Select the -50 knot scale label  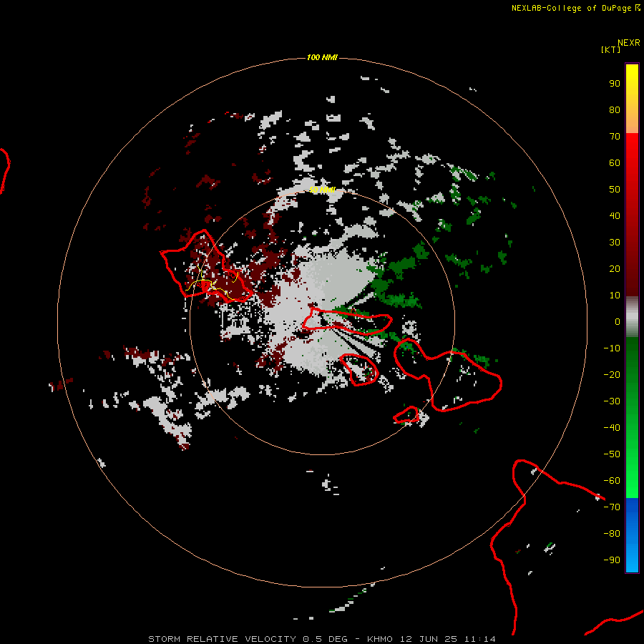(612, 454)
